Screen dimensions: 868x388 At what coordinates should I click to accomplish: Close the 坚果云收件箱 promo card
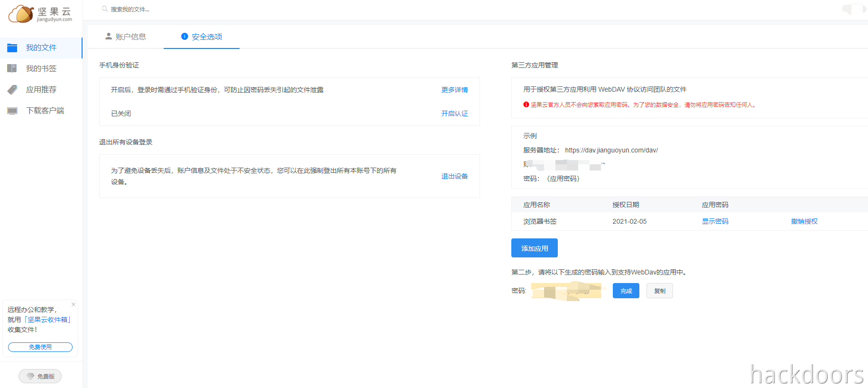coord(74,304)
